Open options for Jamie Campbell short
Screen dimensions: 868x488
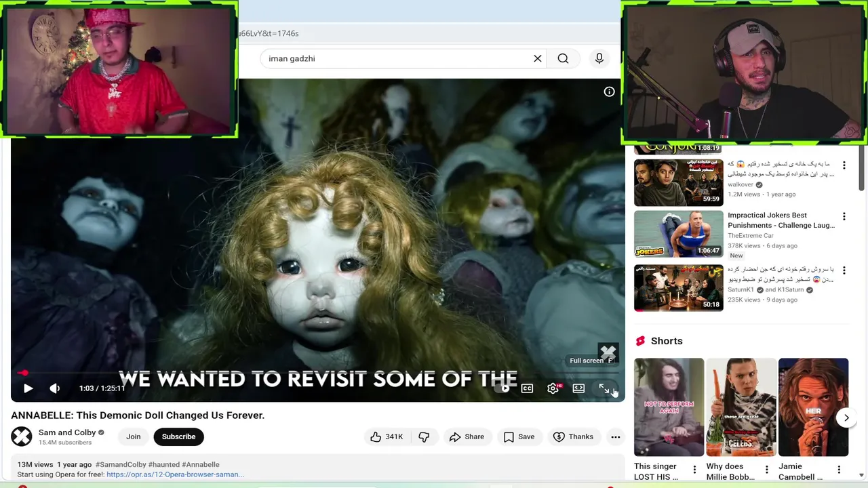click(x=839, y=470)
